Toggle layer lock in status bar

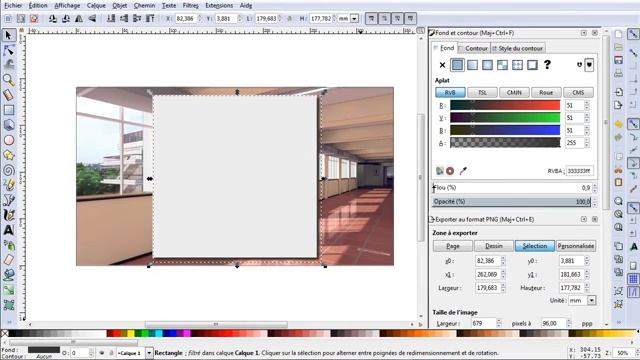(x=111, y=353)
